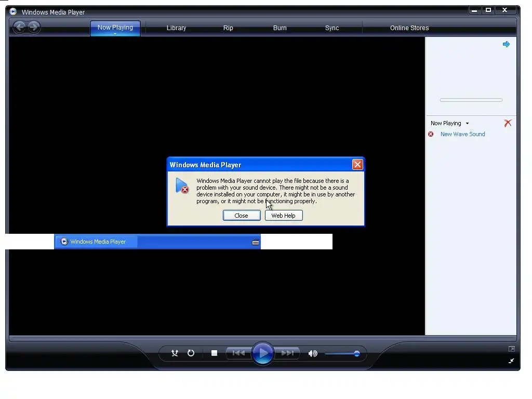Viewport: 532px width, 399px height.
Task: Click the Close button in the dialog
Action: (242, 216)
